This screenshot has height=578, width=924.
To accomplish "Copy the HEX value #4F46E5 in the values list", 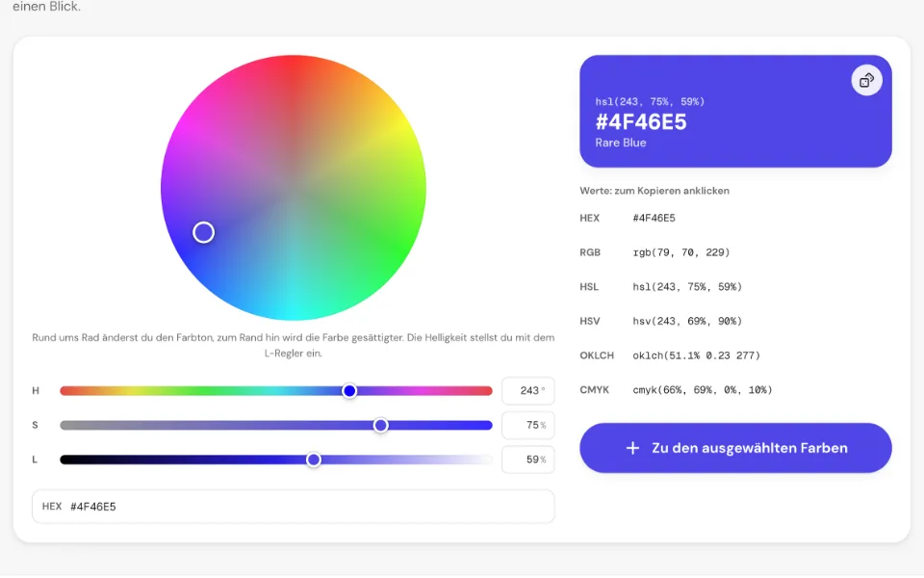I will pos(654,218).
